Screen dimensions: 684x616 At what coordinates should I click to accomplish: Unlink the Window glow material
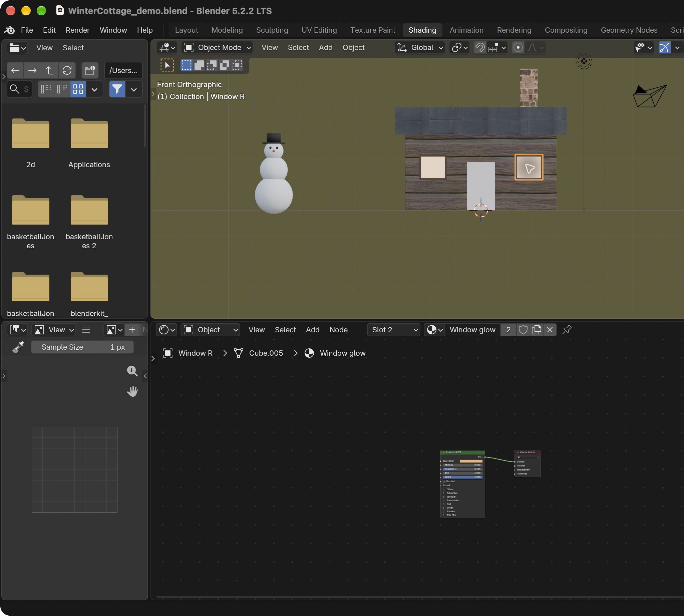(550, 330)
